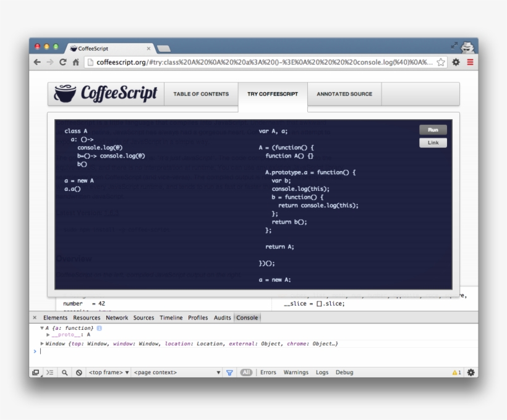Image resolution: width=507 pixels, height=420 pixels.
Task: Bookmark the page with the star icon
Action: (440, 62)
